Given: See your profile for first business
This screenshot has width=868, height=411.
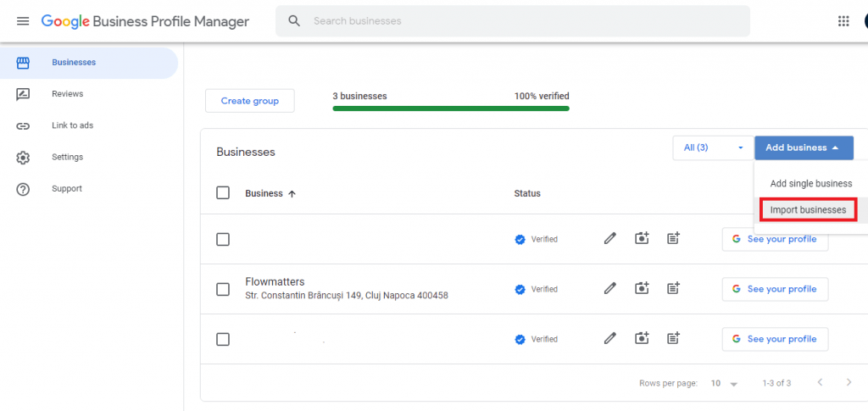Looking at the screenshot, I should pyautogui.click(x=775, y=239).
